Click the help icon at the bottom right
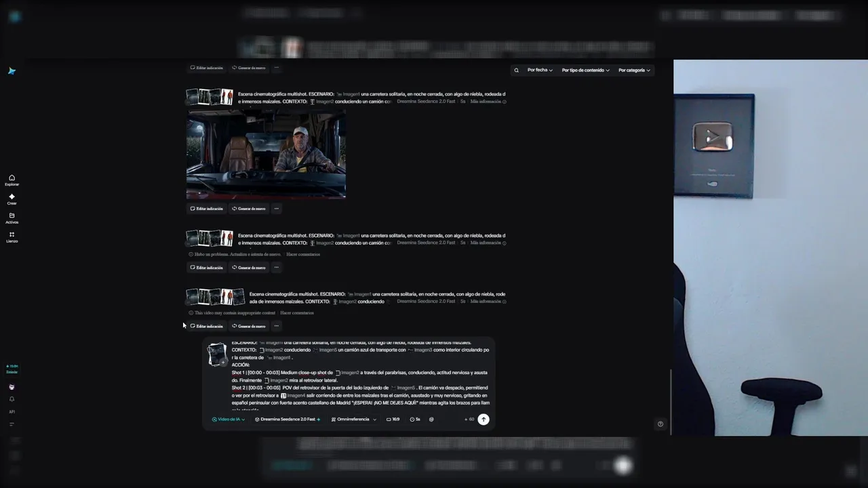868x488 pixels. [x=660, y=424]
